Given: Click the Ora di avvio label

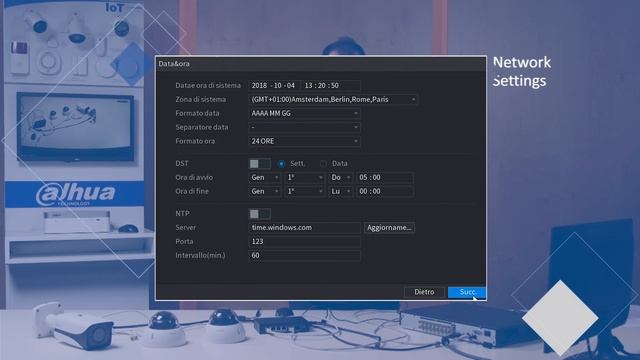Looking at the screenshot, I should (x=194, y=178).
